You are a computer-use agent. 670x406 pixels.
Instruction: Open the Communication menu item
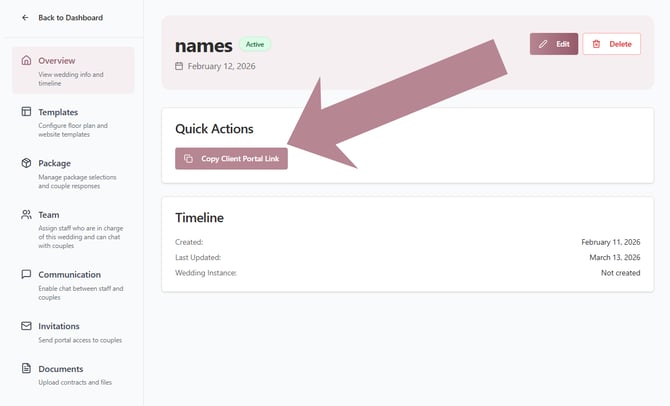(69, 274)
